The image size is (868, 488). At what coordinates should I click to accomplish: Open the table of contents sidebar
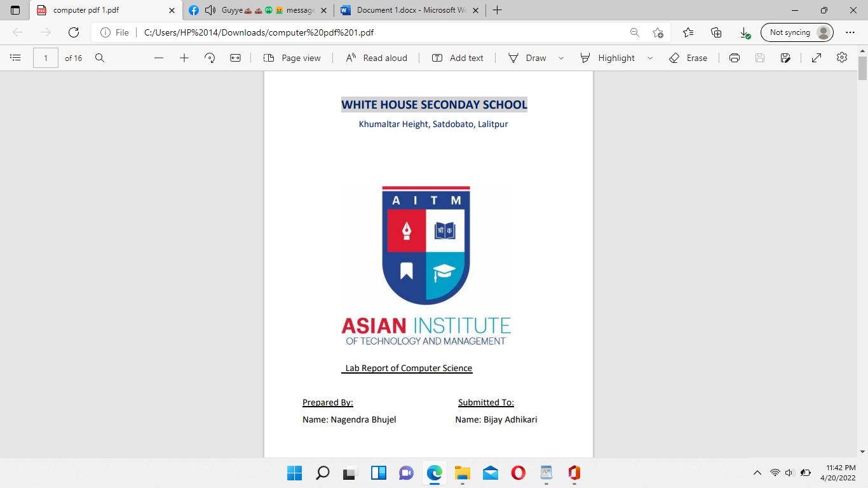(16, 58)
